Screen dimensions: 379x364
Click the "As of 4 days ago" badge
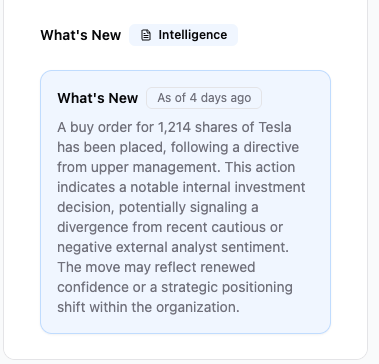coord(204,98)
